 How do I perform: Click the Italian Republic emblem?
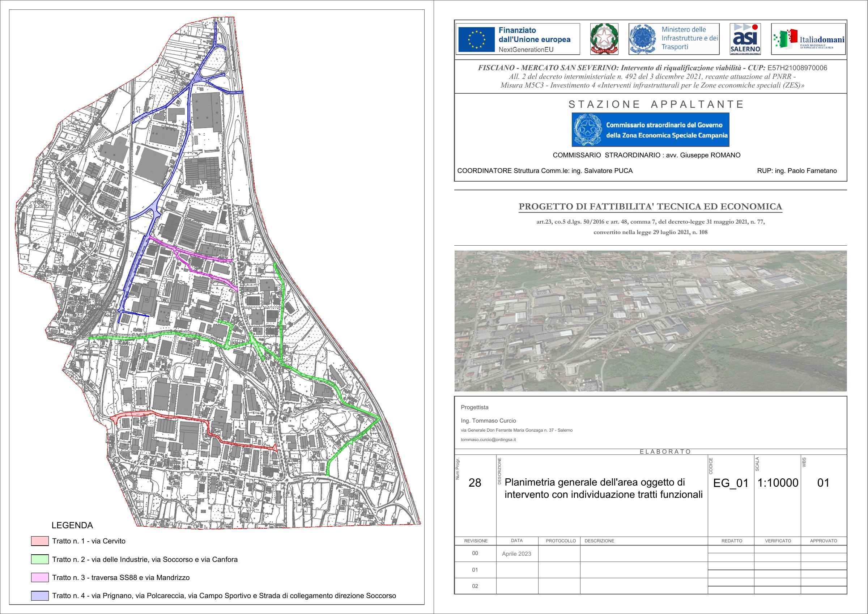(604, 39)
